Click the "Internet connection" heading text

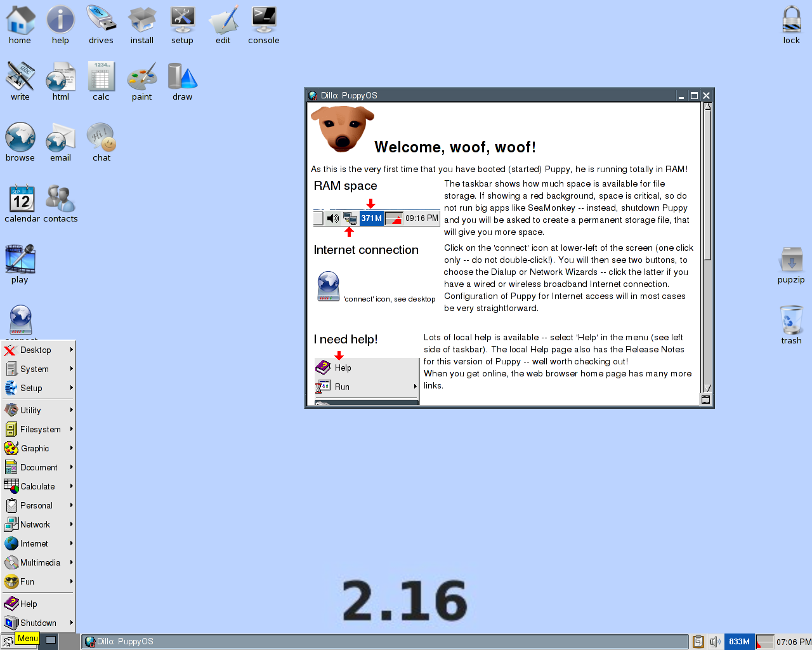click(x=366, y=250)
